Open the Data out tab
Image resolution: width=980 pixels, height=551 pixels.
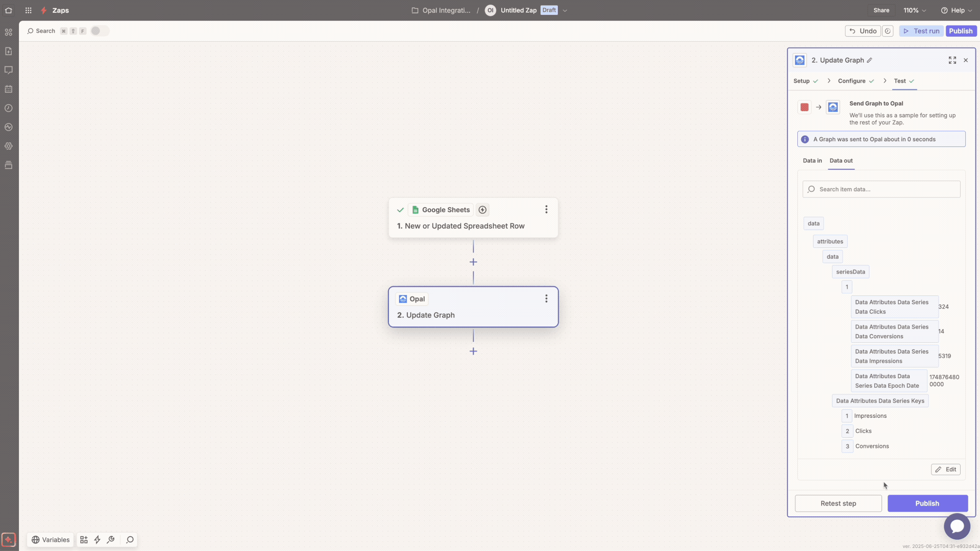pos(841,161)
